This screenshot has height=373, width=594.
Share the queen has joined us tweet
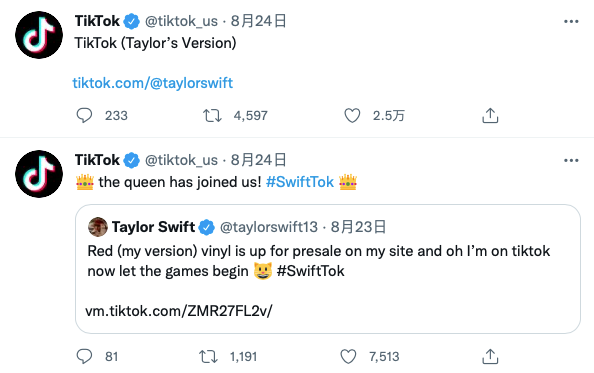point(490,356)
